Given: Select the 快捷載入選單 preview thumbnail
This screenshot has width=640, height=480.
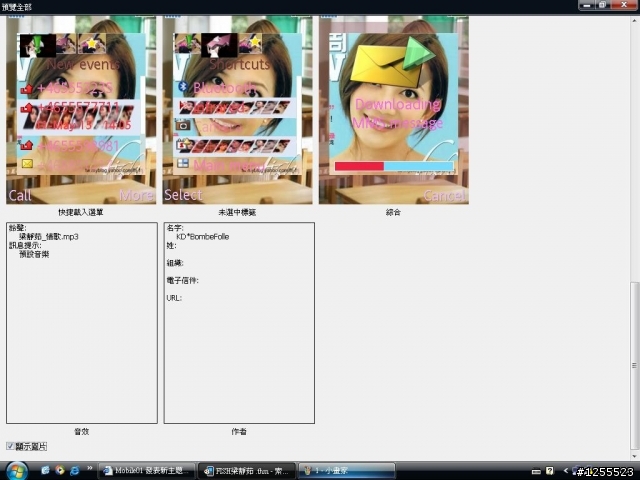Looking at the screenshot, I should tap(81, 110).
